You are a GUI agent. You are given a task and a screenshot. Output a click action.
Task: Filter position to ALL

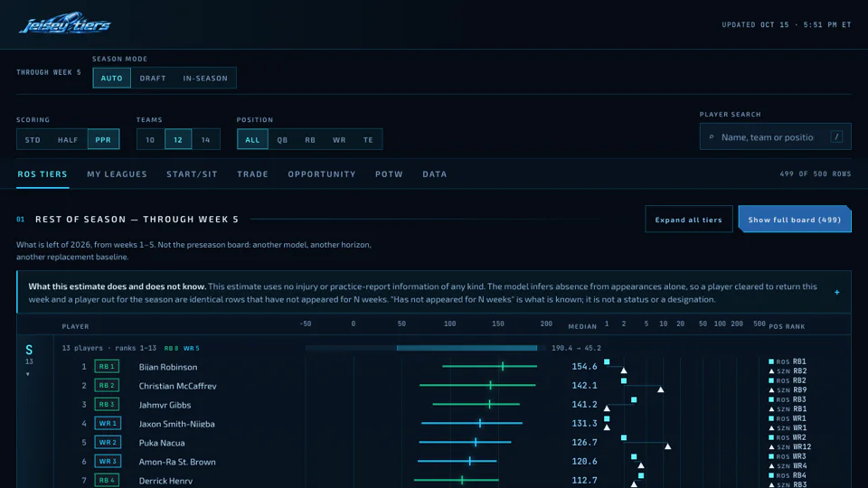click(x=252, y=139)
